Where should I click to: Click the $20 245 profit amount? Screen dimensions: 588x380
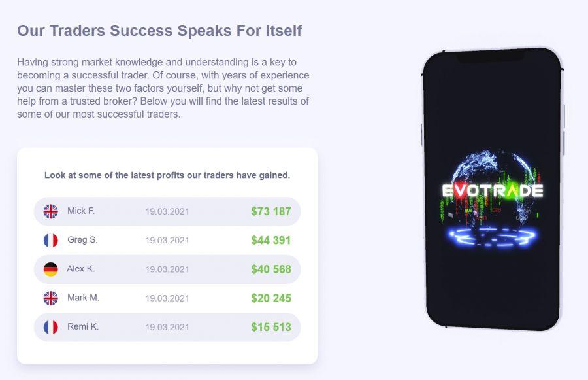[271, 298]
